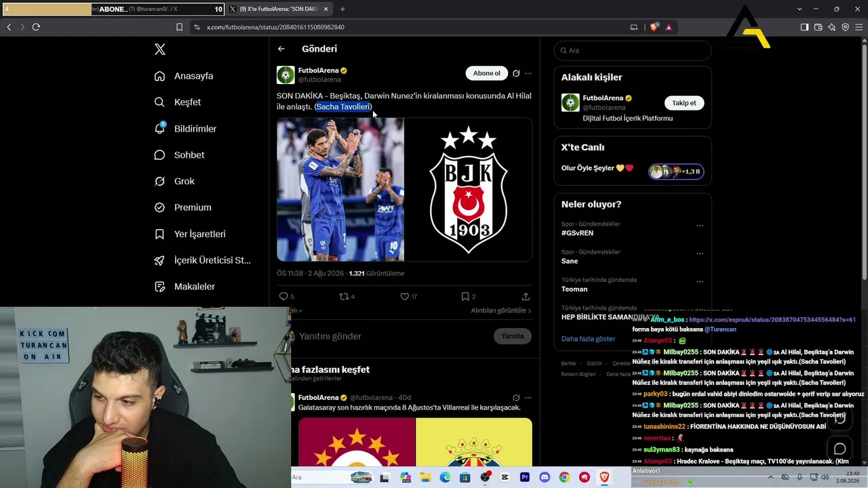Viewport: 868px width, 488px height.
Task: Open the Premium page
Action: point(182,207)
